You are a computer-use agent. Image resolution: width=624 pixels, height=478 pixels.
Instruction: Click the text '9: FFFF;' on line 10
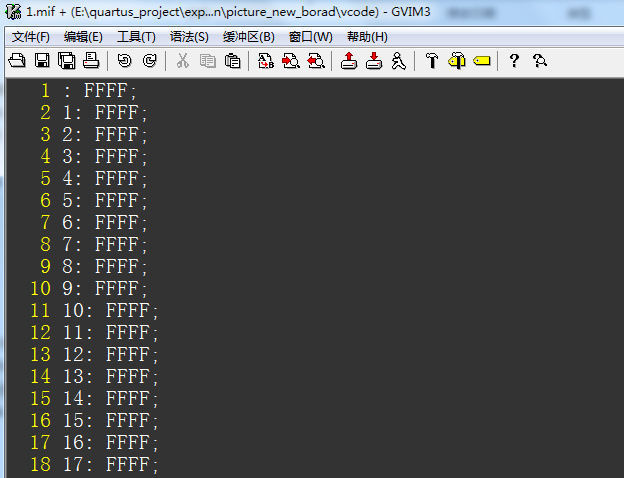pyautogui.click(x=105, y=288)
